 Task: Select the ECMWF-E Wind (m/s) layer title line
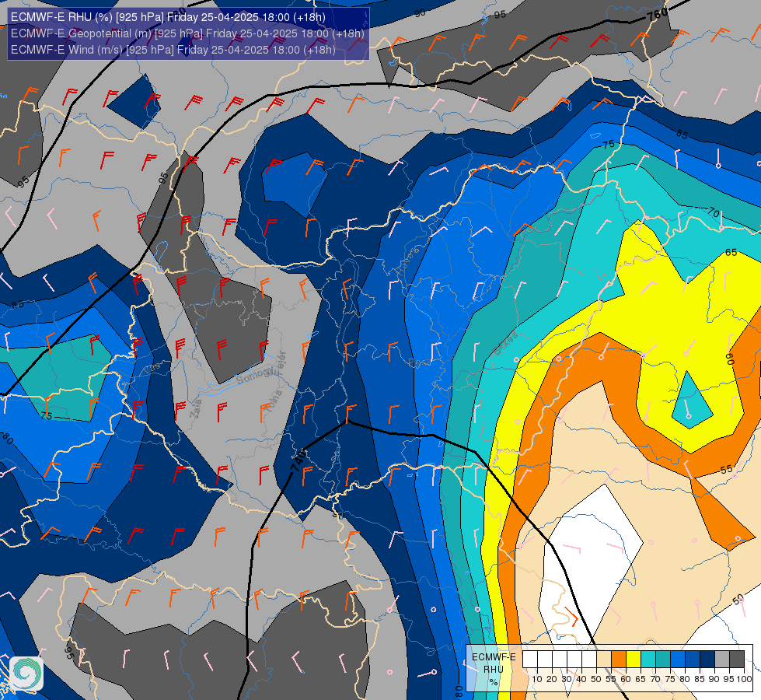pyautogui.click(x=173, y=50)
